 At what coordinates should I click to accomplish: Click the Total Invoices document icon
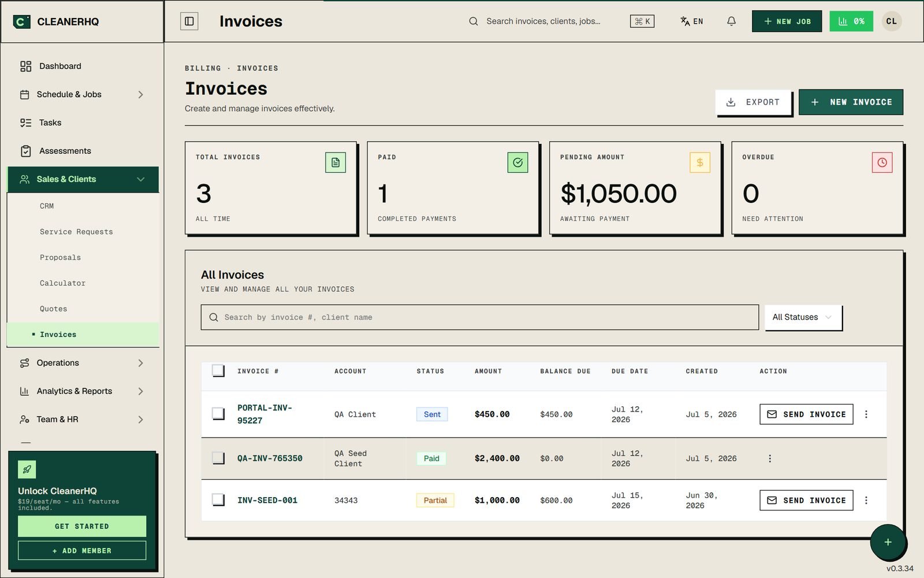tap(336, 162)
